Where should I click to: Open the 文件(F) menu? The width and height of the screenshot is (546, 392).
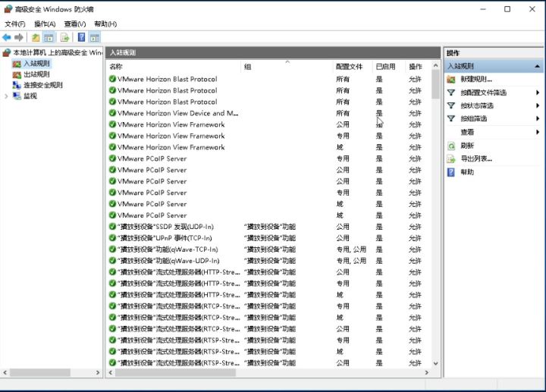coord(15,24)
